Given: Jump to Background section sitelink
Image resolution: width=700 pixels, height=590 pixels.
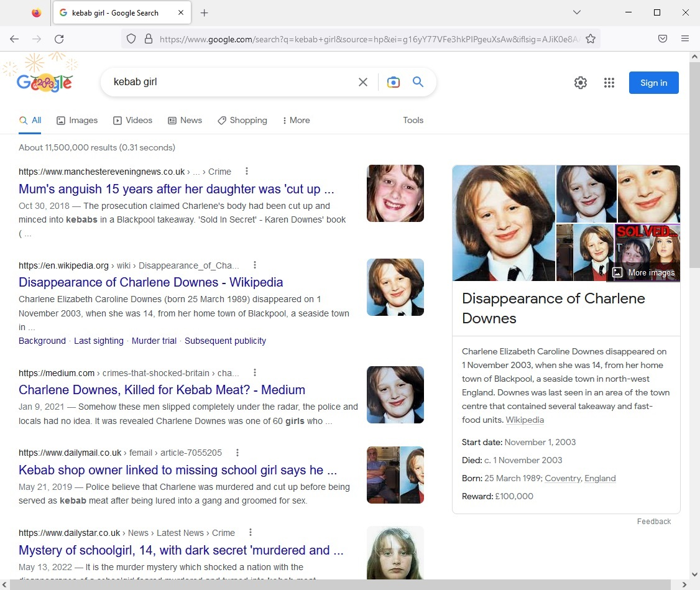Looking at the screenshot, I should click(42, 341).
